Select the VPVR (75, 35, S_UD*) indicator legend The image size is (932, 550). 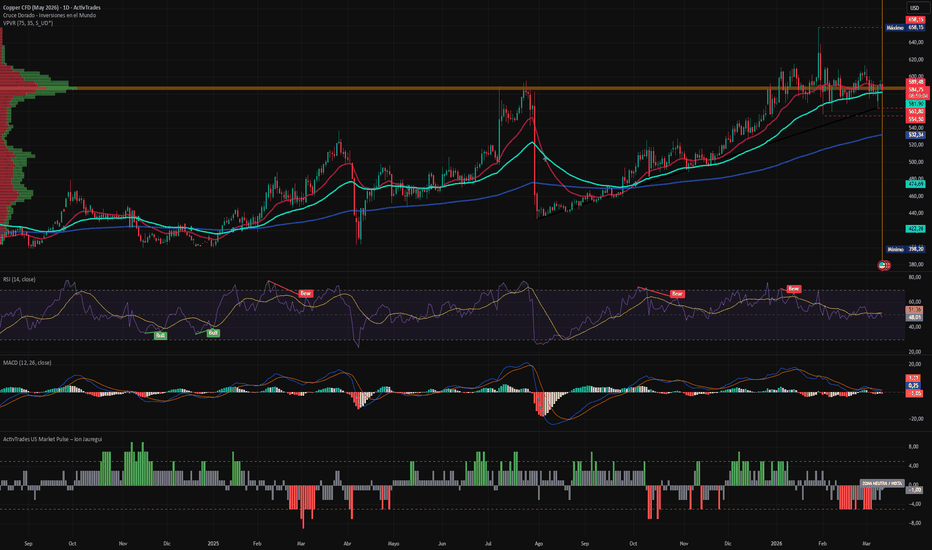click(x=27, y=23)
